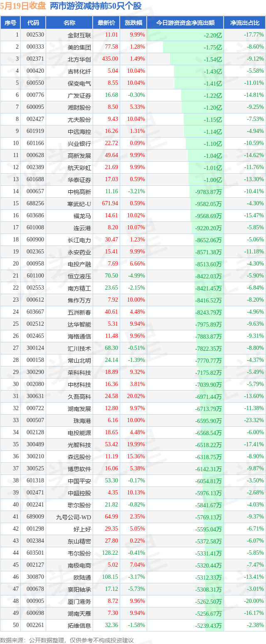
Task: Select stock name 歌尔股份
Action: (x=80, y=505)
